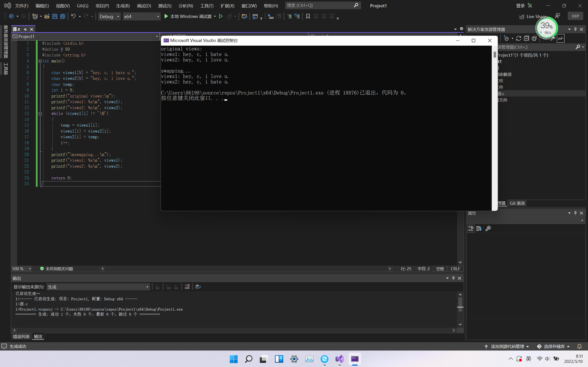588x367 pixels.
Task: Click the sync refresh icon in Solution Explorer
Action: (x=518, y=38)
